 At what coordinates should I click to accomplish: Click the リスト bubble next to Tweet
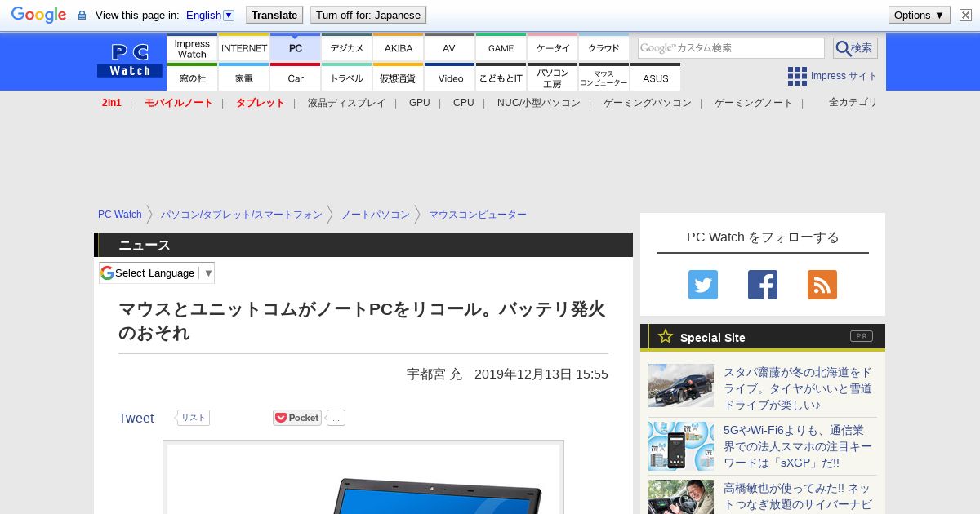pos(193,418)
